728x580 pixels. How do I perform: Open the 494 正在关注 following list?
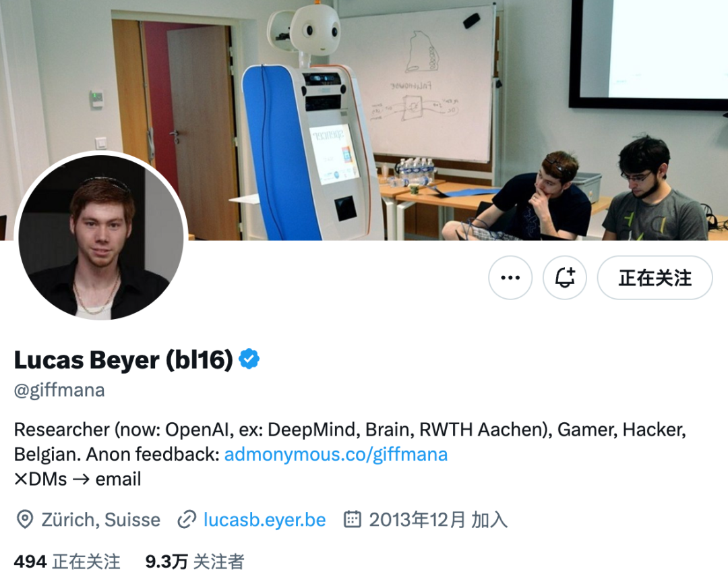click(67, 561)
